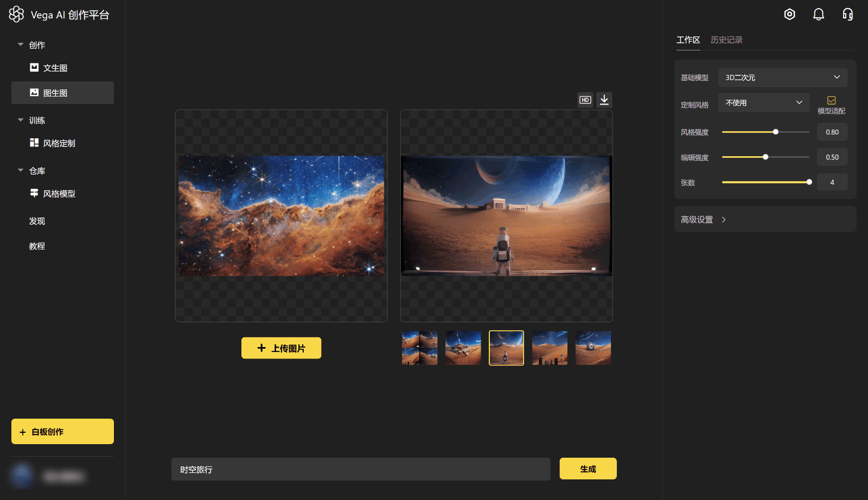
Task: Switch to the 历史记录 tab
Action: click(x=726, y=40)
